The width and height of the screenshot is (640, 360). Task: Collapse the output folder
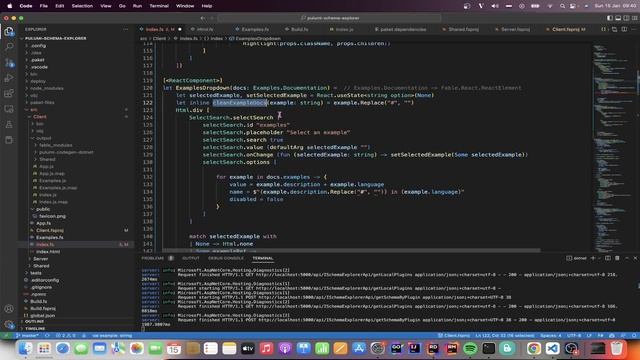click(44, 138)
